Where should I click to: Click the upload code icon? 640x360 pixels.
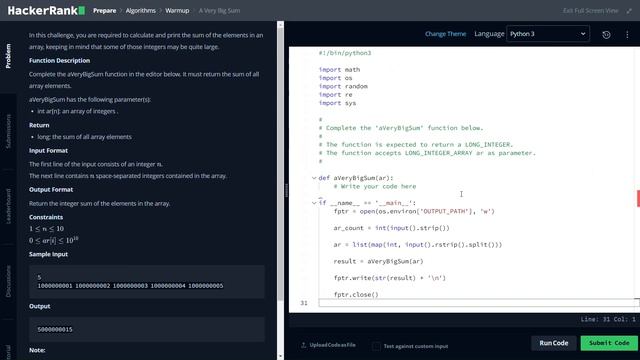303,345
